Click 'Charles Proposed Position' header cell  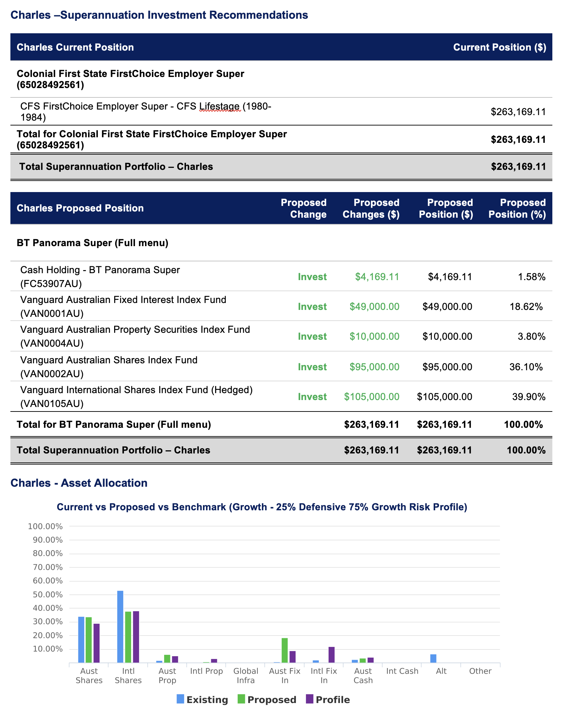click(x=80, y=208)
